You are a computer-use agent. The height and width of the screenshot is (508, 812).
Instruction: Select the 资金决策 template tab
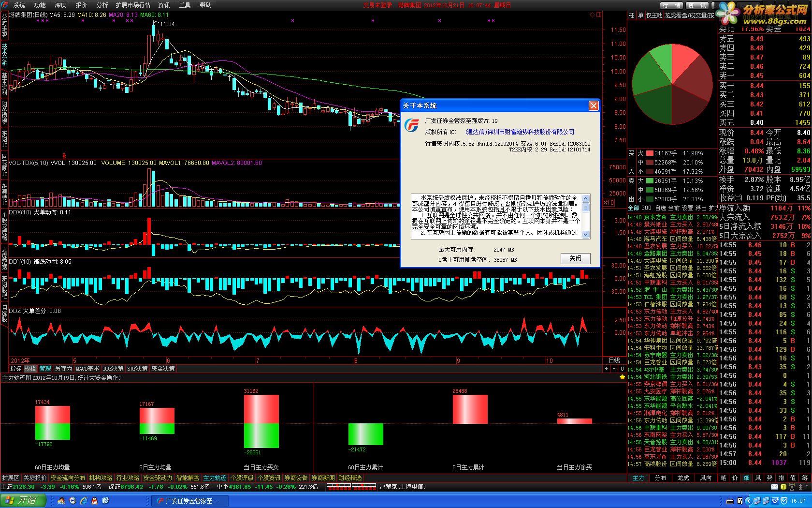(x=163, y=369)
